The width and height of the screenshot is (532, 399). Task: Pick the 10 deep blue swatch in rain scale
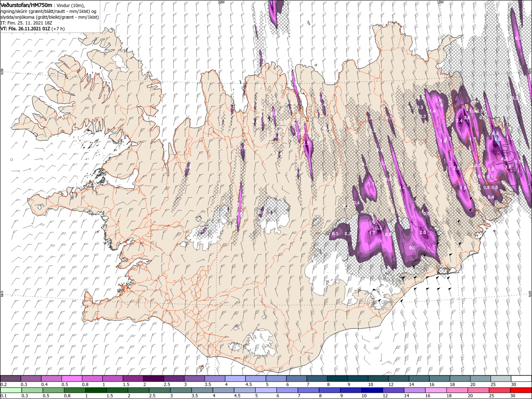coord(372,390)
